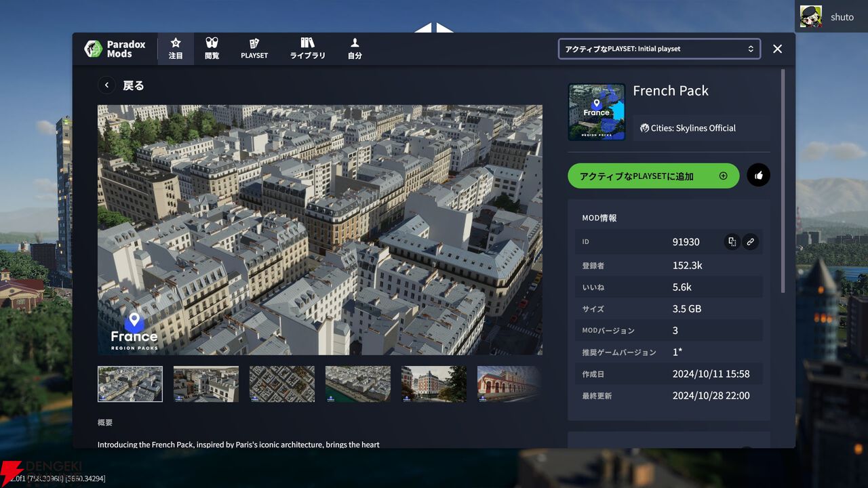Select the second thumbnail image
Viewport: 868px width, 488px height.
click(x=206, y=384)
